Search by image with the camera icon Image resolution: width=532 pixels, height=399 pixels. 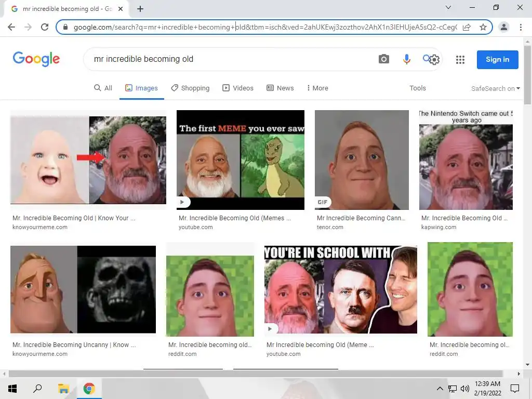(384, 59)
